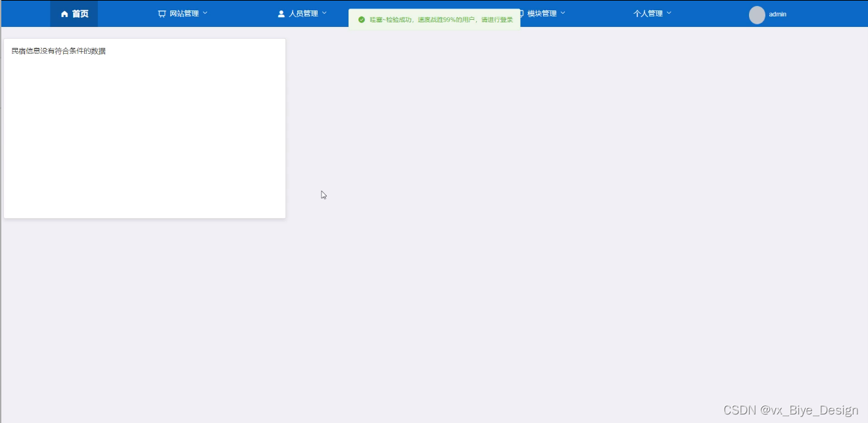The width and height of the screenshot is (868, 423).
Task: Click the green success check icon
Action: click(361, 20)
